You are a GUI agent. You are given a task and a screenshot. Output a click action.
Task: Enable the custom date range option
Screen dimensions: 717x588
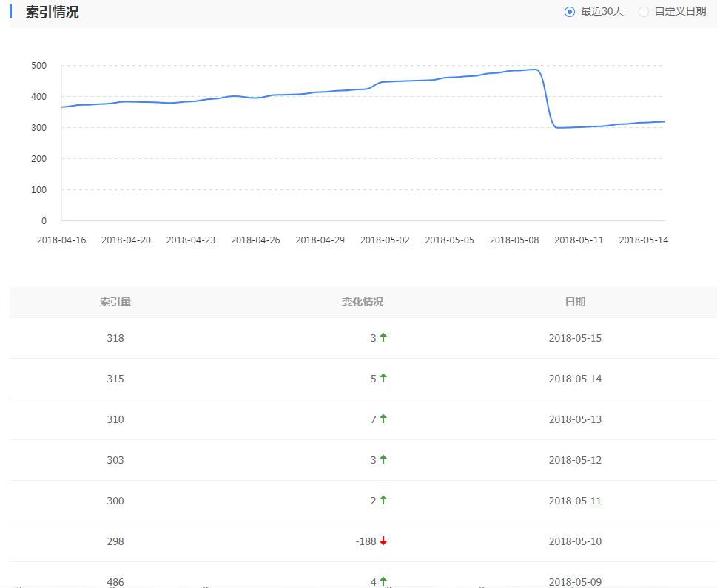pyautogui.click(x=643, y=12)
